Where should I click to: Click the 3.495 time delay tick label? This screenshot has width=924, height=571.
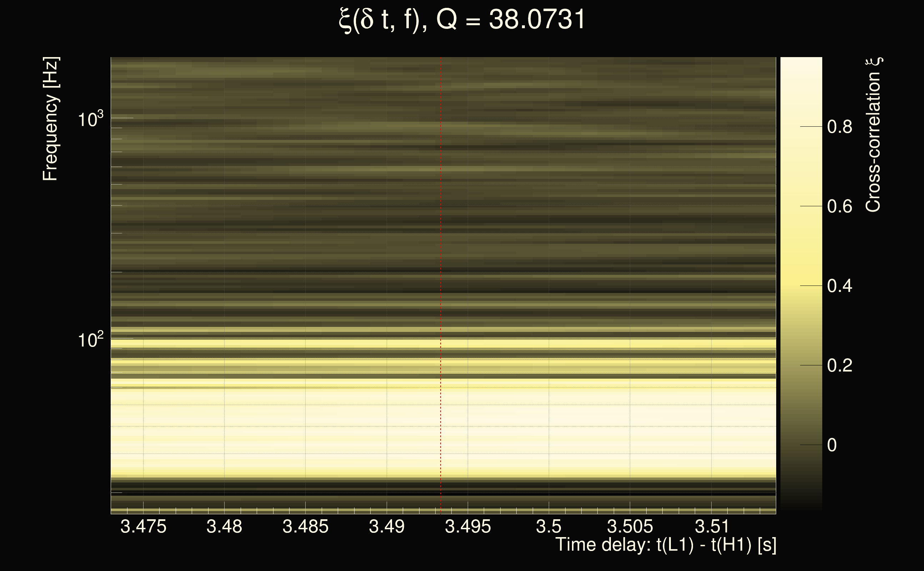tap(468, 526)
